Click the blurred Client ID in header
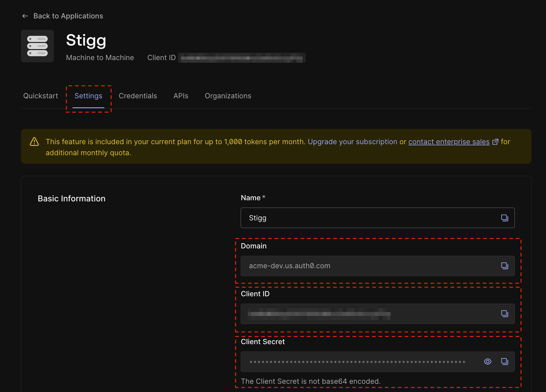The image size is (546, 392). (x=242, y=58)
